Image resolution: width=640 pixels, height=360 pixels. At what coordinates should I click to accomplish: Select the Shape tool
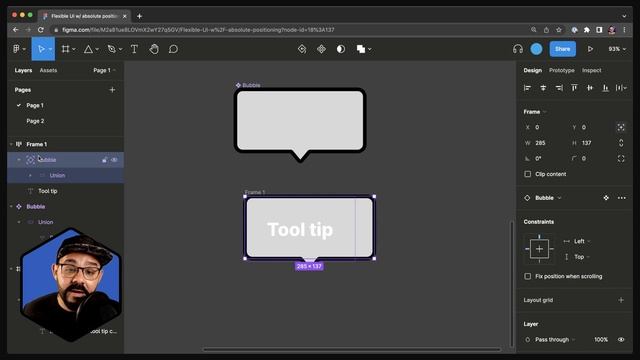click(88, 49)
